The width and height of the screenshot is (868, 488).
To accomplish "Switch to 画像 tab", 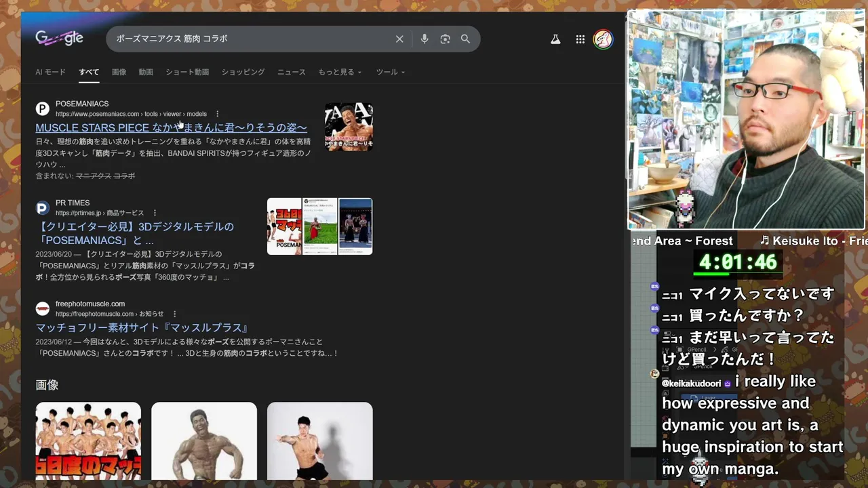I will tap(119, 72).
